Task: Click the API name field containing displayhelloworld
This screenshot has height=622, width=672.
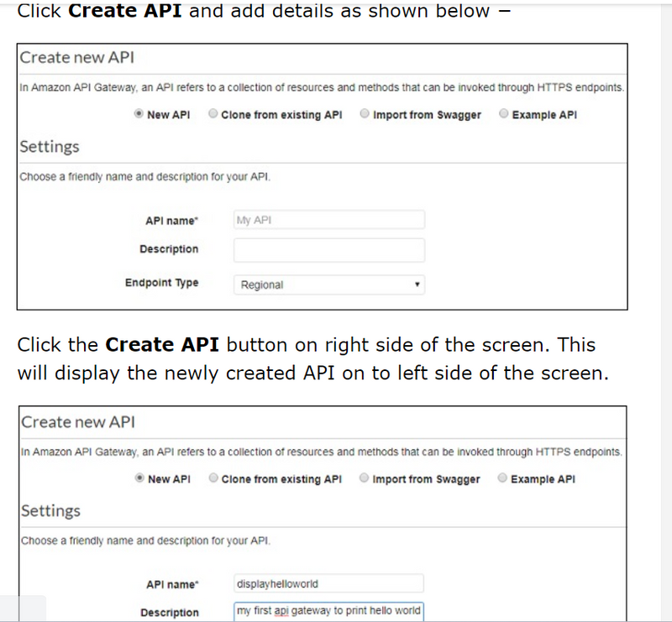Action: [x=328, y=583]
